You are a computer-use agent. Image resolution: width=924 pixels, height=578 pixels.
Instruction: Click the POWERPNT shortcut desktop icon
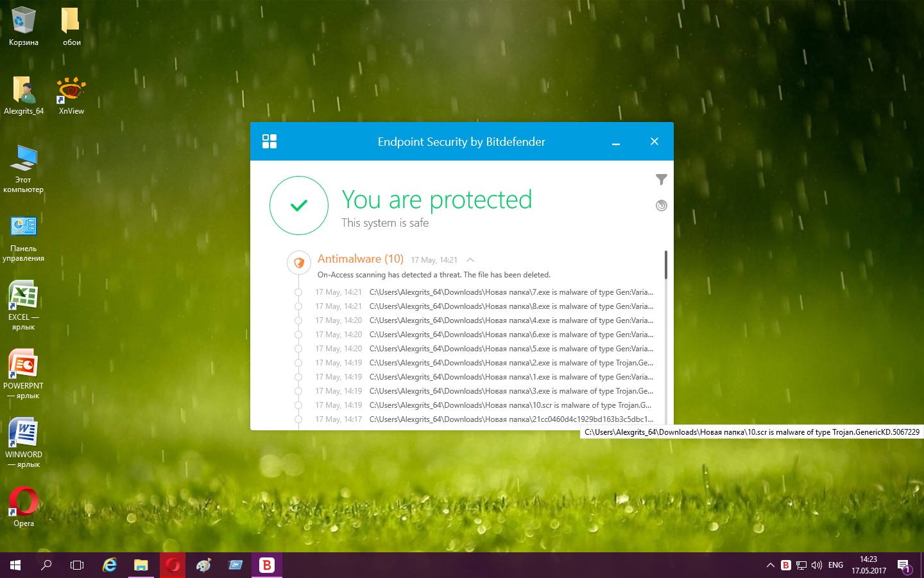(x=24, y=375)
